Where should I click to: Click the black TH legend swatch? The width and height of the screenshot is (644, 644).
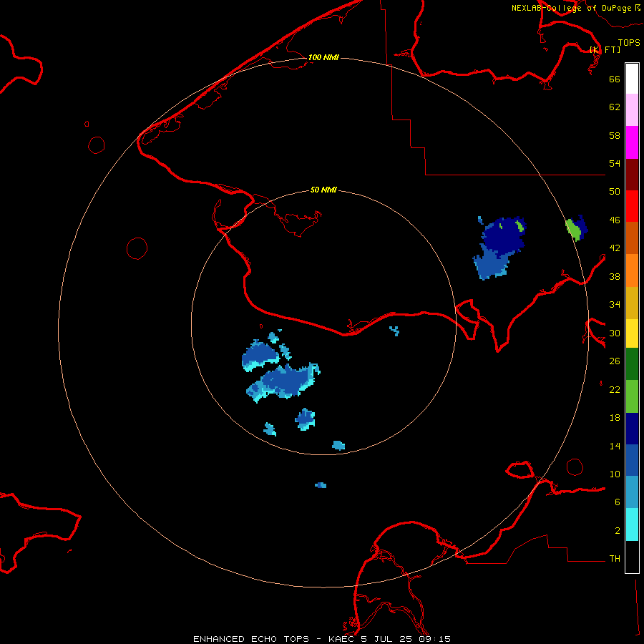[x=632, y=557]
